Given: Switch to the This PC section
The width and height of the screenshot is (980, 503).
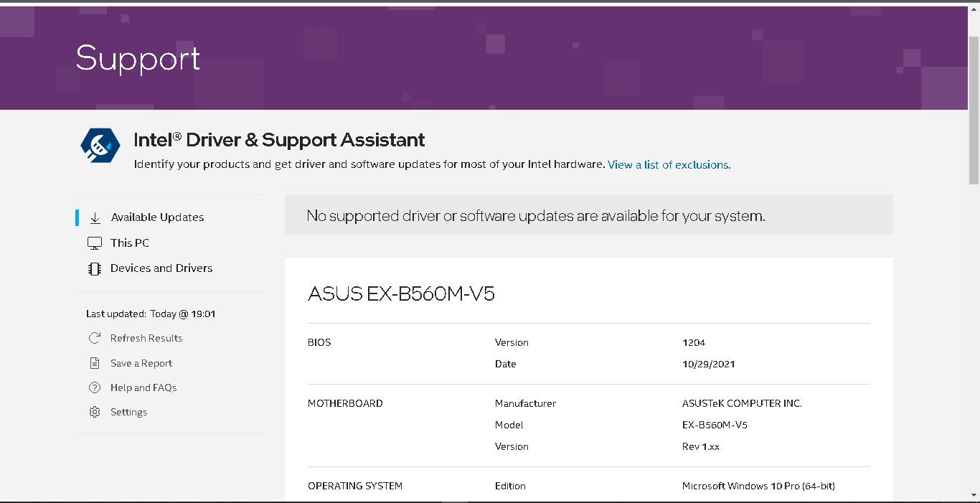Looking at the screenshot, I should click(x=129, y=243).
